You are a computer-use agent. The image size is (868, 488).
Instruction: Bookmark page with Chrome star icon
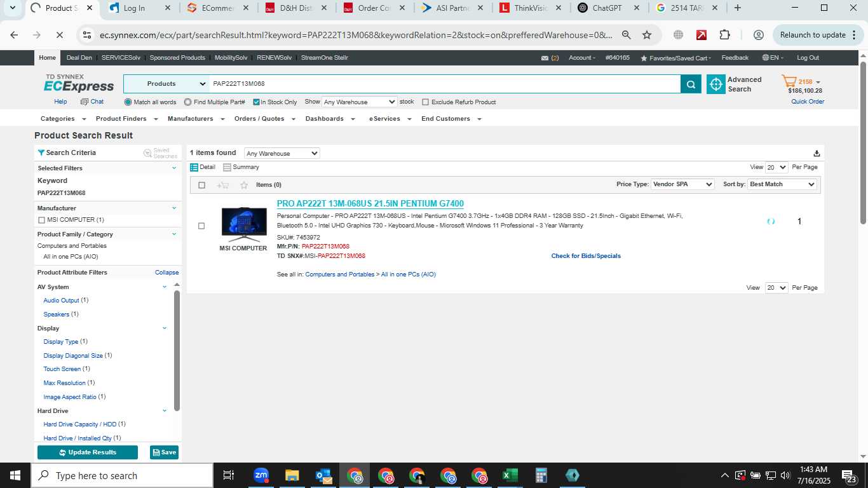point(647,35)
